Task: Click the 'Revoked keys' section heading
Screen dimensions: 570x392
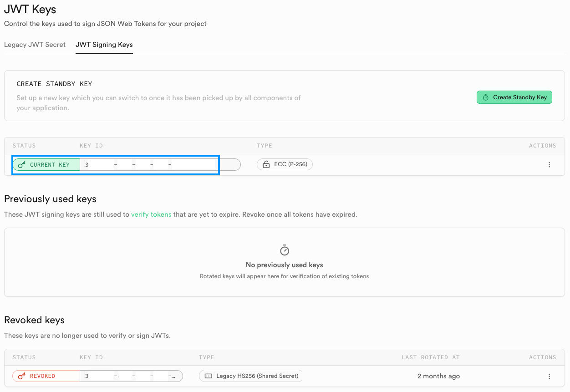Action: [35, 320]
